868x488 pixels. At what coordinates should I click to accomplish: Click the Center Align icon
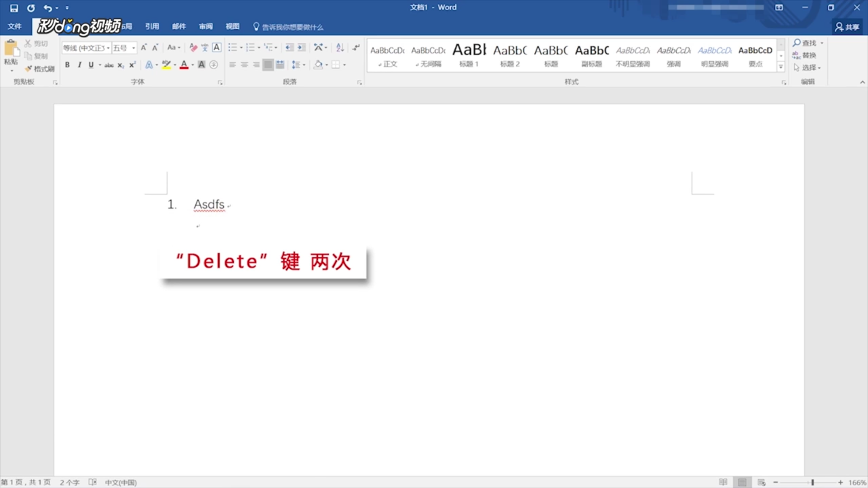click(x=244, y=65)
